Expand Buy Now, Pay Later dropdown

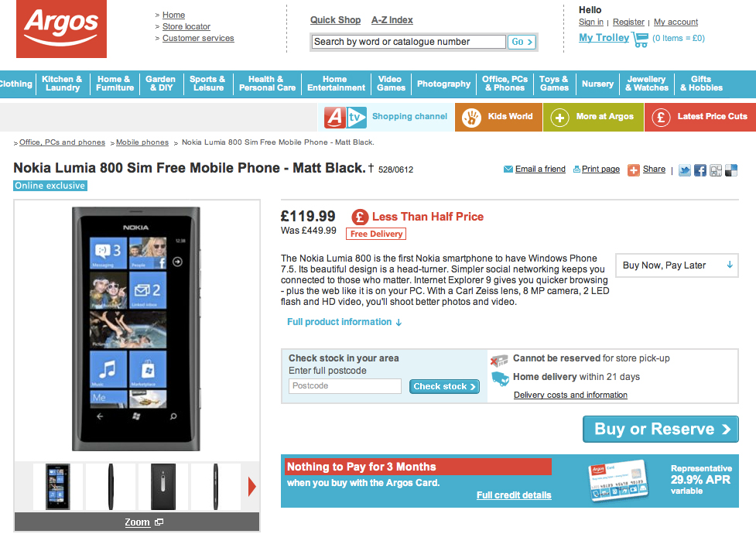(677, 265)
